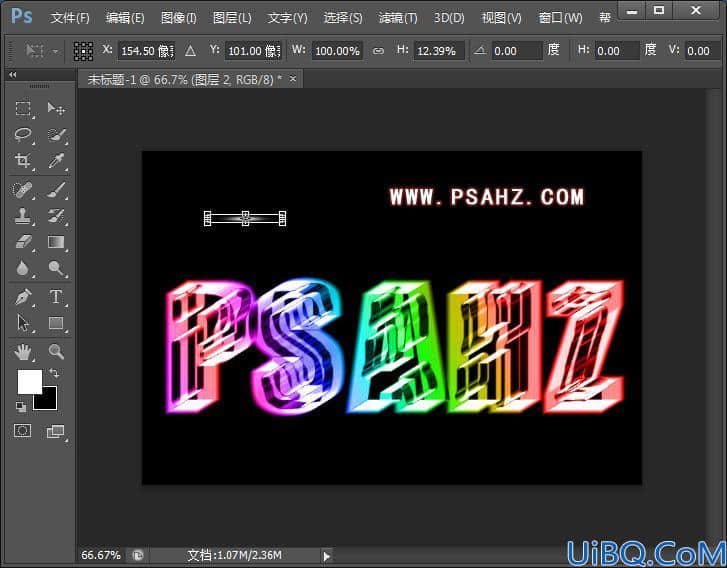Screen dimensions: 727x568
Task: Select the Rectangular Marquee tool
Action: (23, 108)
